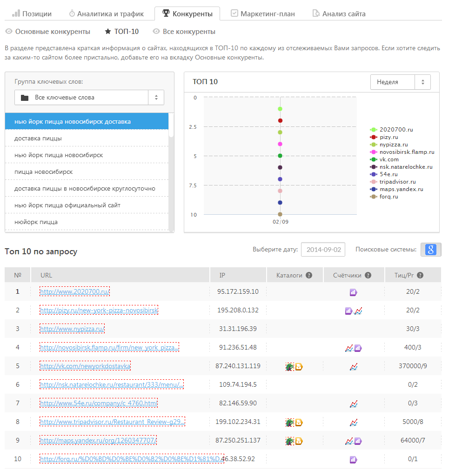The image size is (462, 476).
Task: Open the vk.com/newyorkdostavka link
Action: pyautogui.click(x=85, y=366)
